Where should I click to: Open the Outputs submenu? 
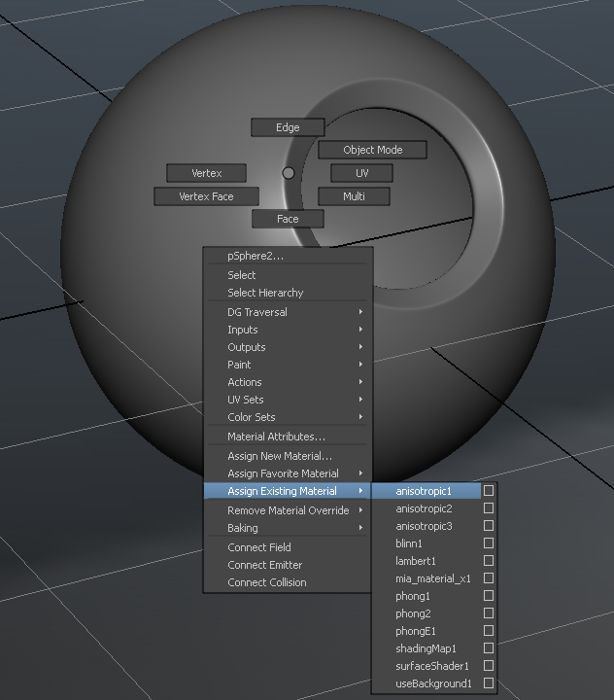(x=288, y=347)
